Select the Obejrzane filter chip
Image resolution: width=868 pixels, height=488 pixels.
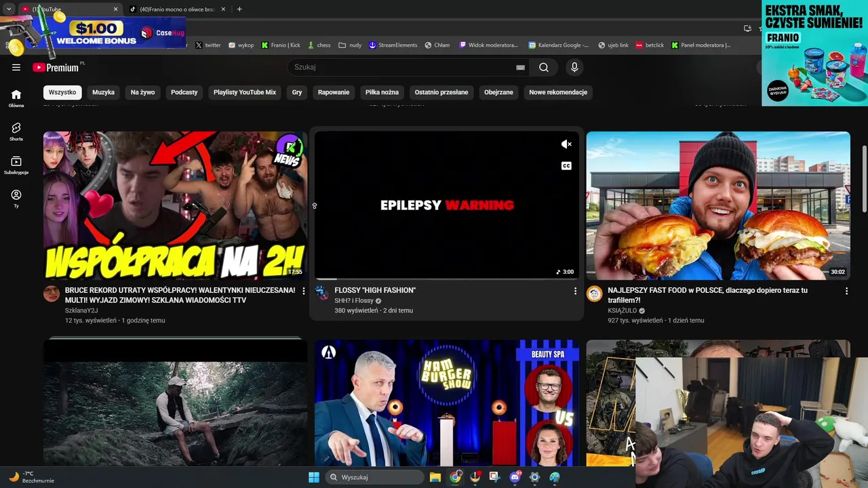498,92
